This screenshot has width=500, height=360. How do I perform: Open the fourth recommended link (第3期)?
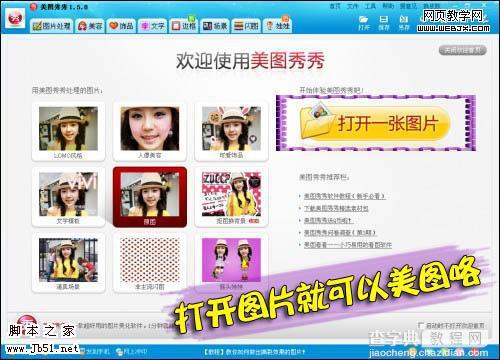340,233
